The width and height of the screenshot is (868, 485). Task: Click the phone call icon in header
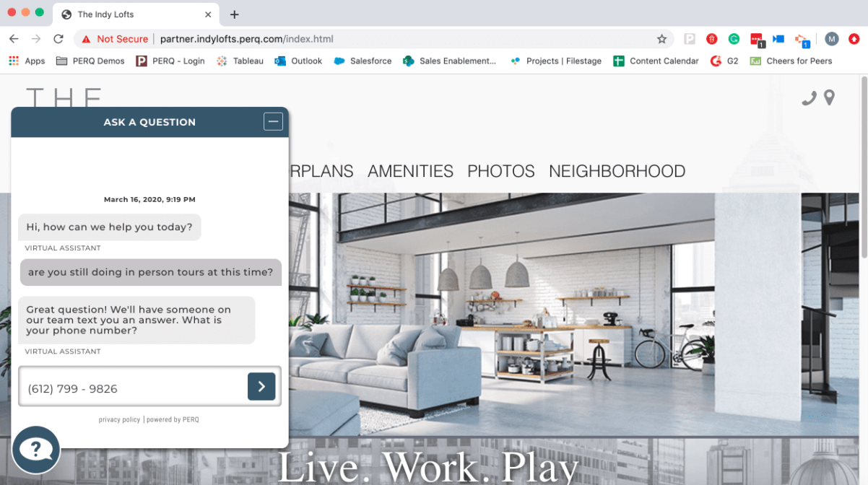pos(809,98)
